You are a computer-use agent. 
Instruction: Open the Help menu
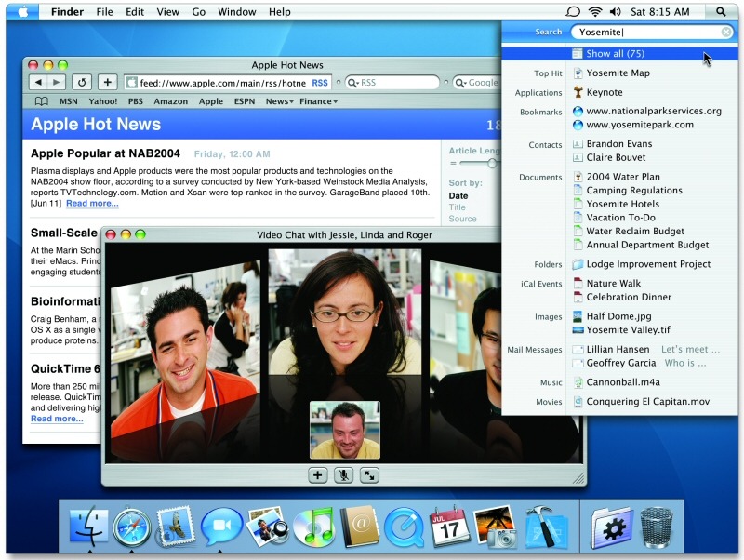pos(280,12)
